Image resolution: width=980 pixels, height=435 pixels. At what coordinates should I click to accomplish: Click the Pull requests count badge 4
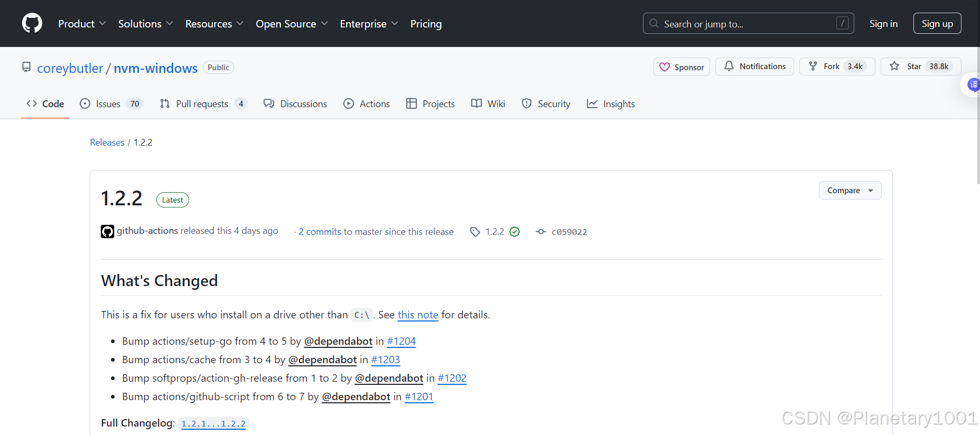(x=241, y=104)
